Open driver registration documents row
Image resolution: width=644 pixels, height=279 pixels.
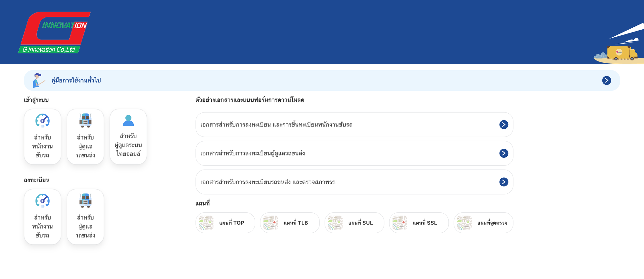[354, 125]
